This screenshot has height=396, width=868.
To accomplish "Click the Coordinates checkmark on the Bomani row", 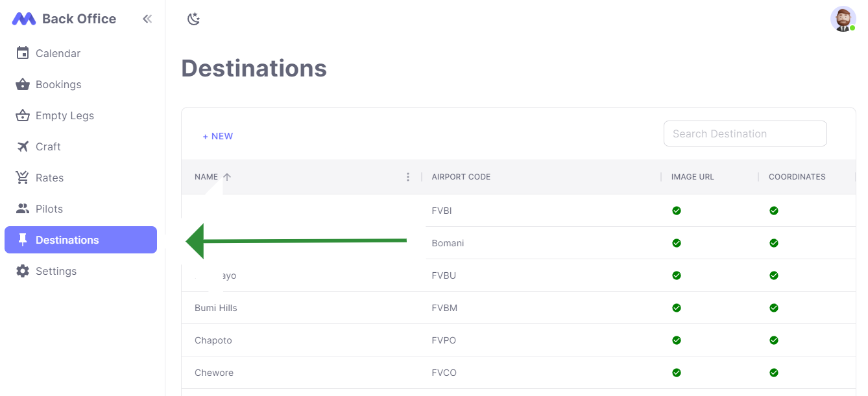I will 774,243.
